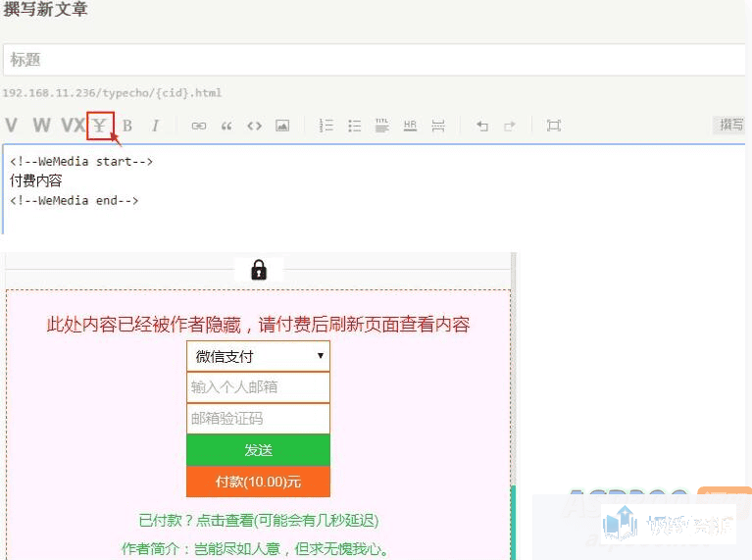This screenshot has width=752, height=560.
Task: Click the 付费内容 text in the editor
Action: pyautogui.click(x=36, y=180)
